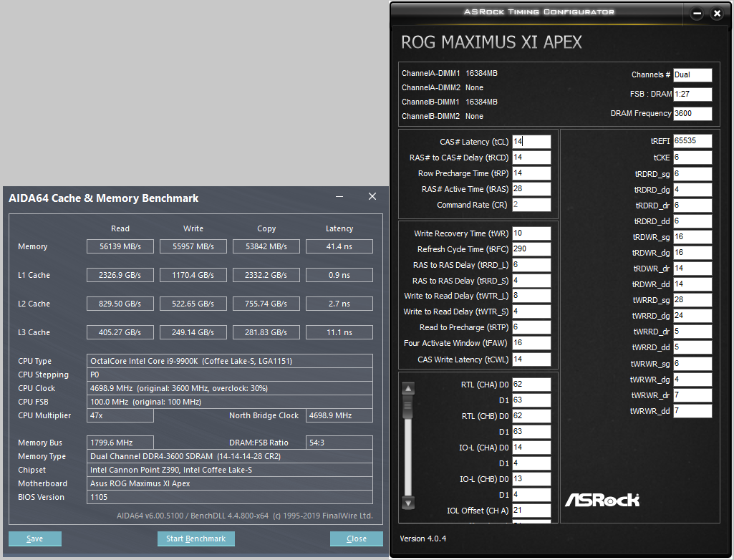Click the tRDRD_dg field
This screenshot has width=734, height=560.
692,190
